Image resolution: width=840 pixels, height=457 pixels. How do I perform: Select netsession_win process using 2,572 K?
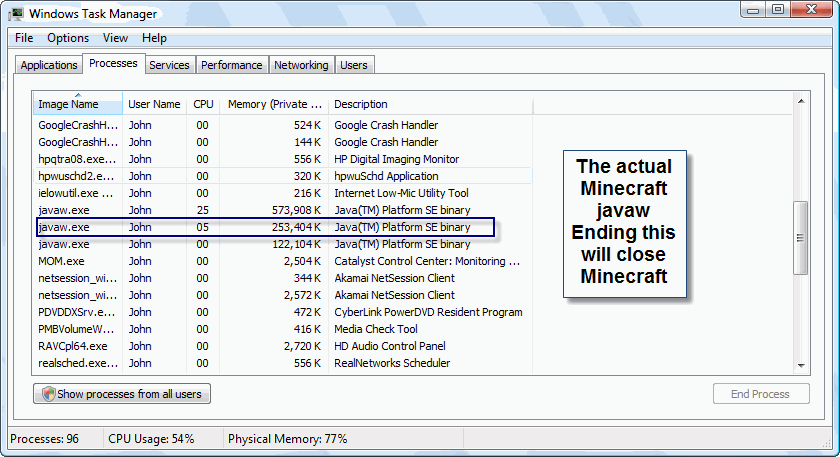tap(282, 295)
